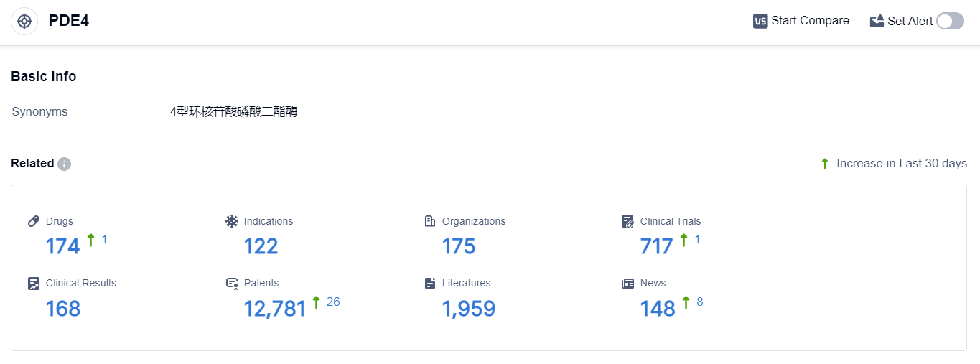Click the Drugs pill icon
Viewport: 980px width, 364px height.
(34, 221)
